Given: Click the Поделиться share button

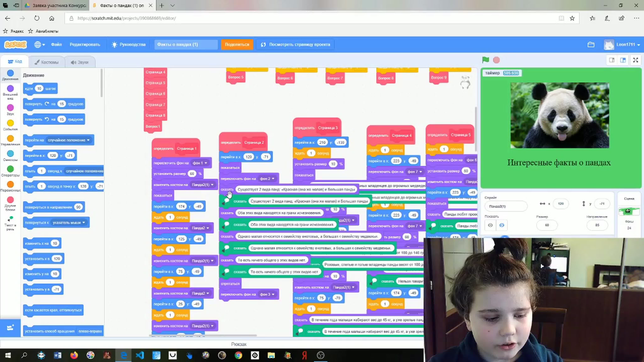Looking at the screenshot, I should pos(237,44).
